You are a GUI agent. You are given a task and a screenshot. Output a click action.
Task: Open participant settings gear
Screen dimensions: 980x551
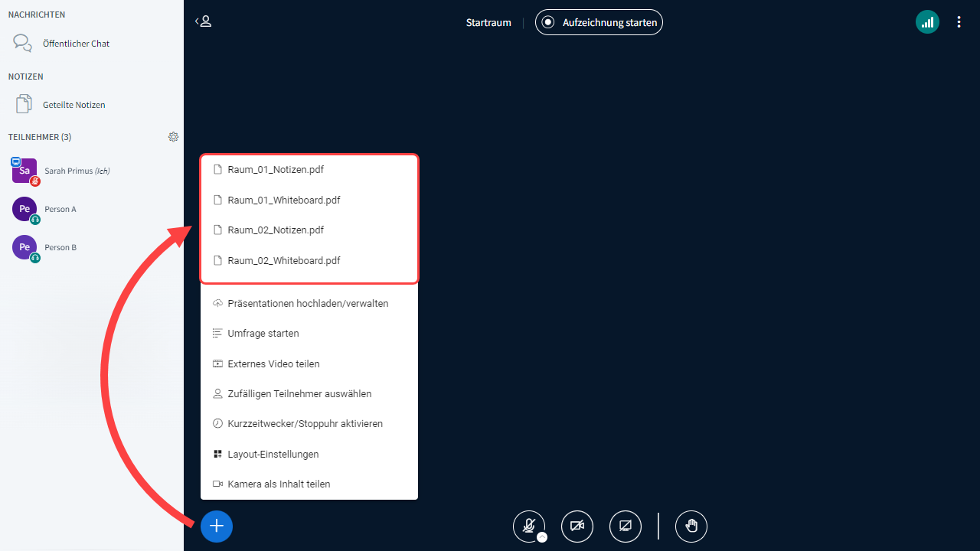tap(174, 137)
